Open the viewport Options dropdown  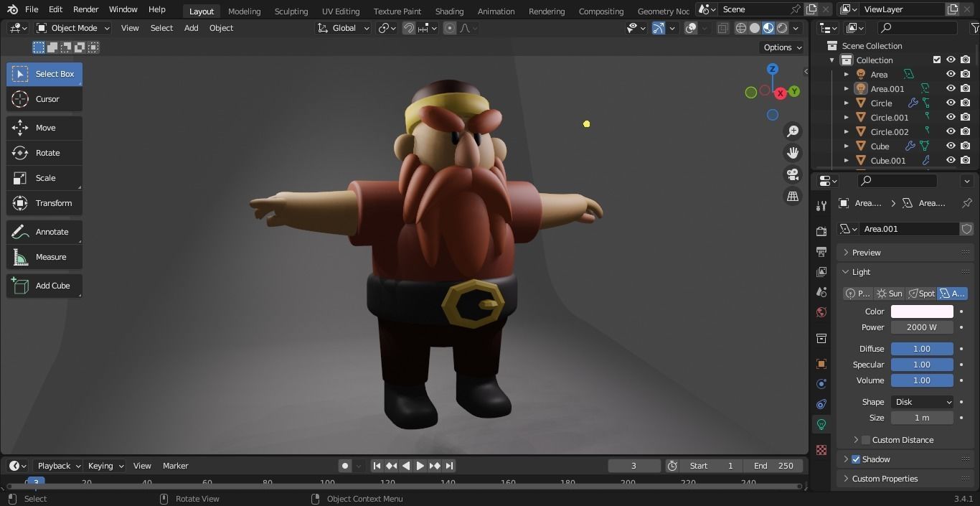[x=782, y=47]
